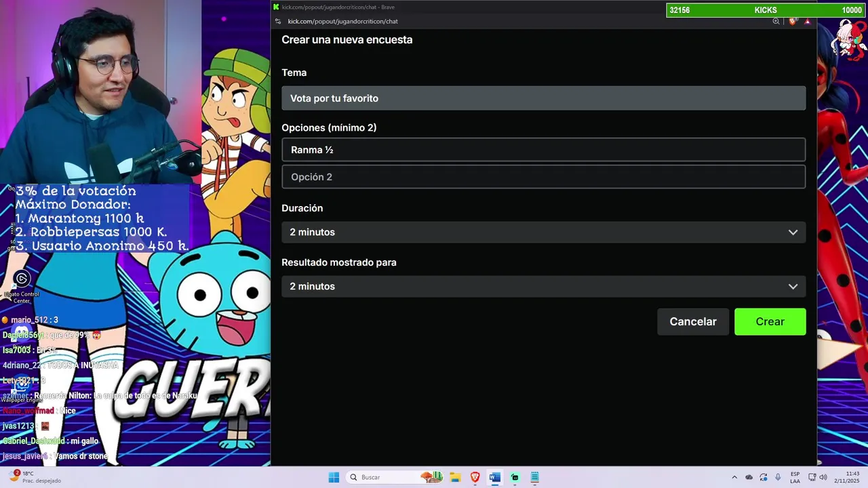Click the cloud icon in system tray
This screenshot has width=868, height=488.
point(749,477)
